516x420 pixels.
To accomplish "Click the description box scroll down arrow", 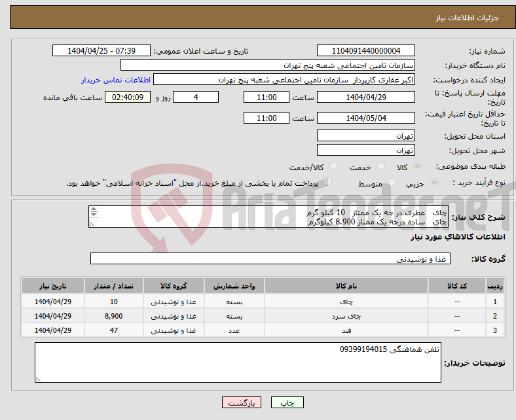I will tap(94, 214).
